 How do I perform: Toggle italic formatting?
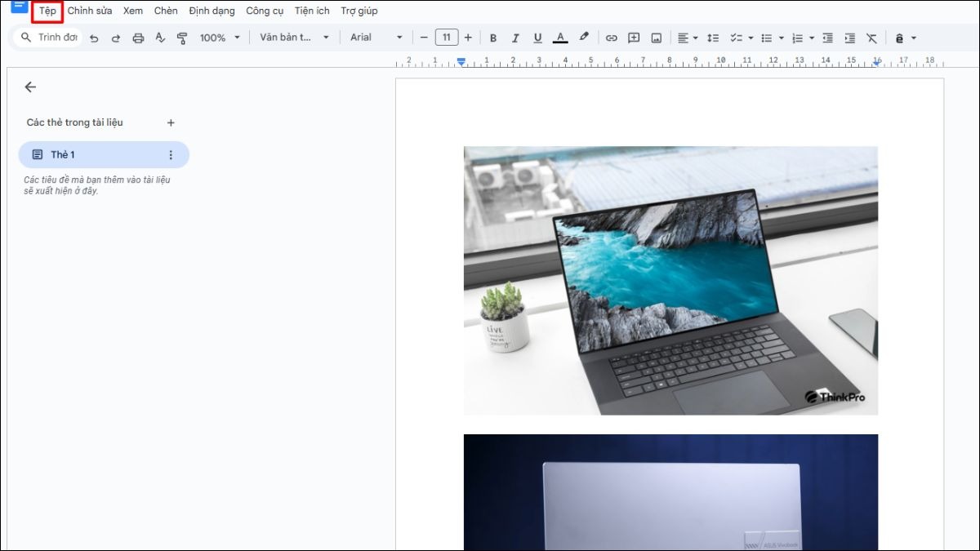coord(515,38)
